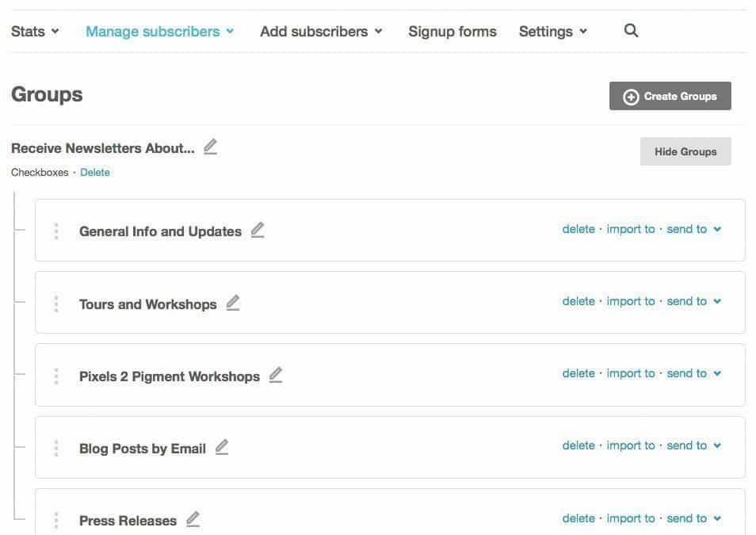Image resolution: width=756 pixels, height=535 pixels.
Task: Delete the Receive Newsletters About group set
Action: point(95,172)
